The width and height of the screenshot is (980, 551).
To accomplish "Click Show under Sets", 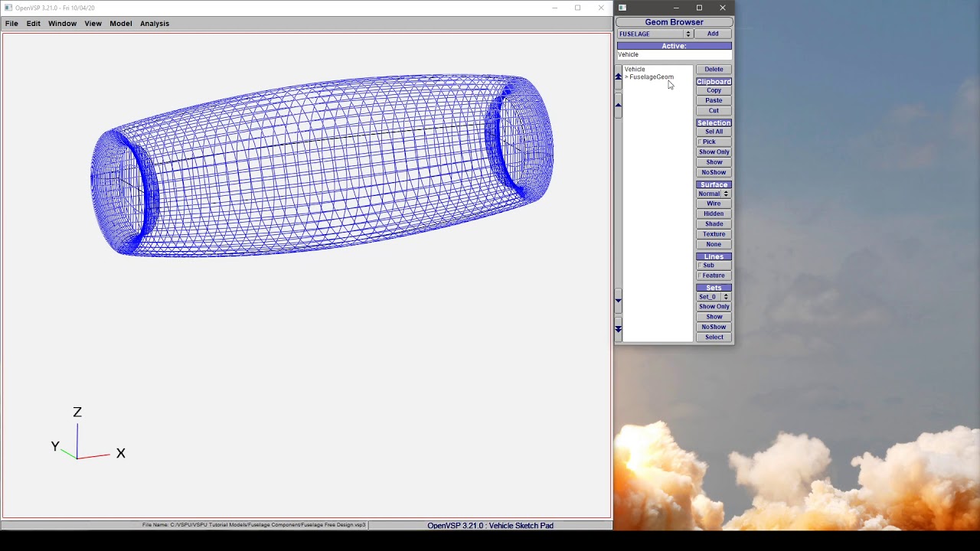I will pos(714,317).
